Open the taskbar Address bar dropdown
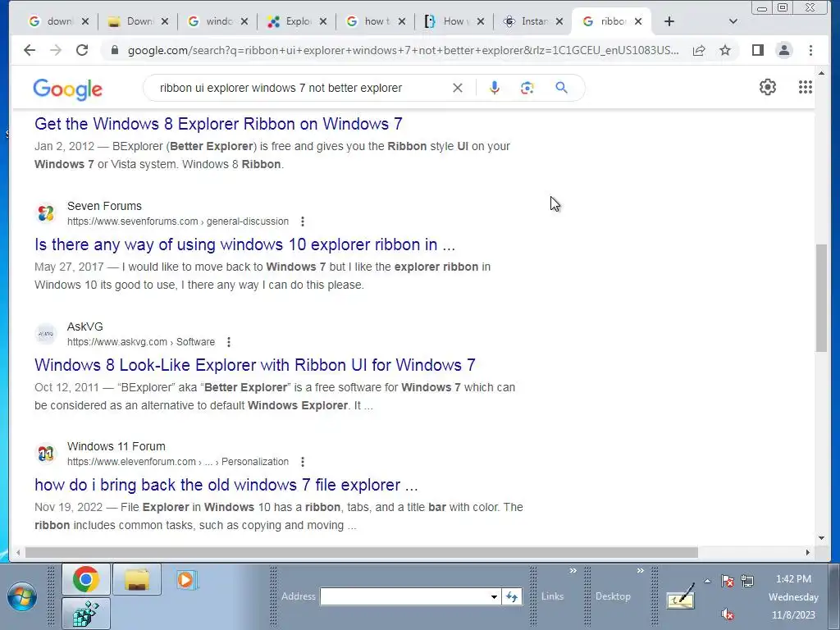 (x=494, y=596)
